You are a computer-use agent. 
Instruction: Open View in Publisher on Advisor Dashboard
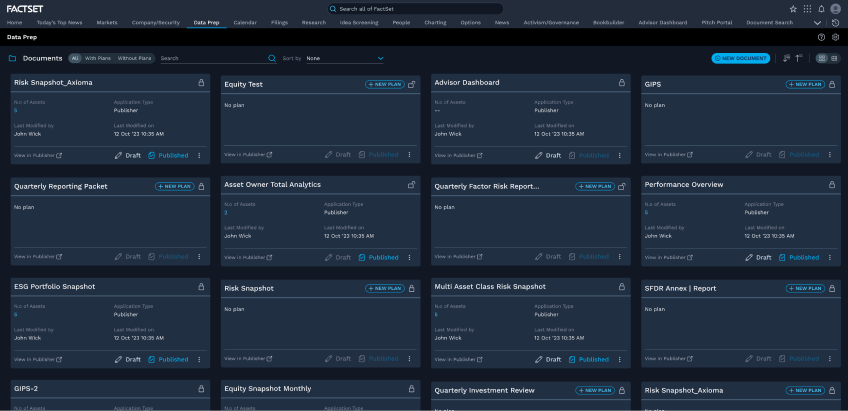pos(458,156)
